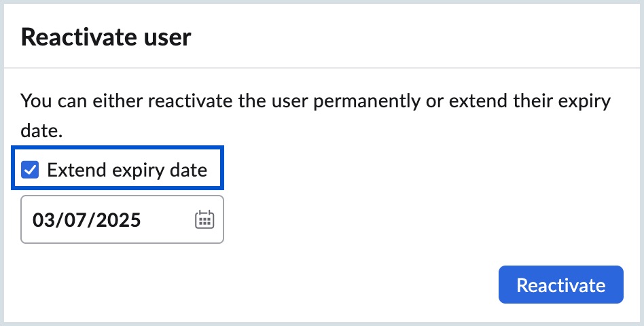Click the "date." word ending the description
644x326 pixels.
pyautogui.click(x=42, y=130)
